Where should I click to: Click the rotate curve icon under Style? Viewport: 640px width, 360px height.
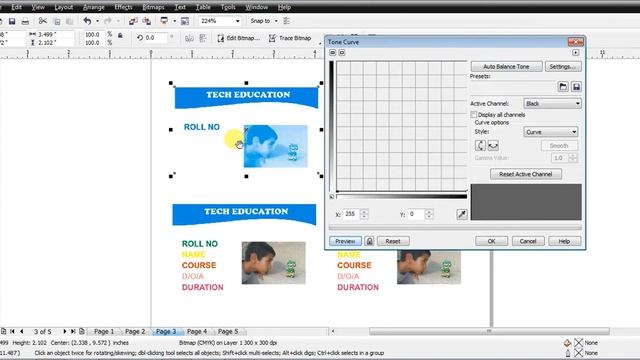480,145
